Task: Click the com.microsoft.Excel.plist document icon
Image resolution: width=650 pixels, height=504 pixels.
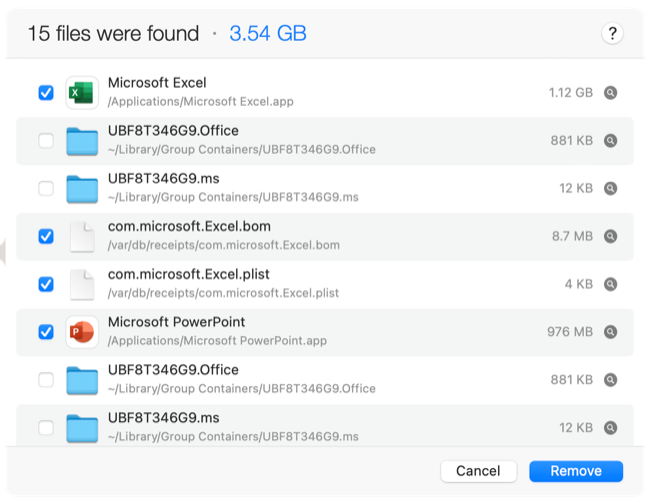Action: click(x=81, y=284)
